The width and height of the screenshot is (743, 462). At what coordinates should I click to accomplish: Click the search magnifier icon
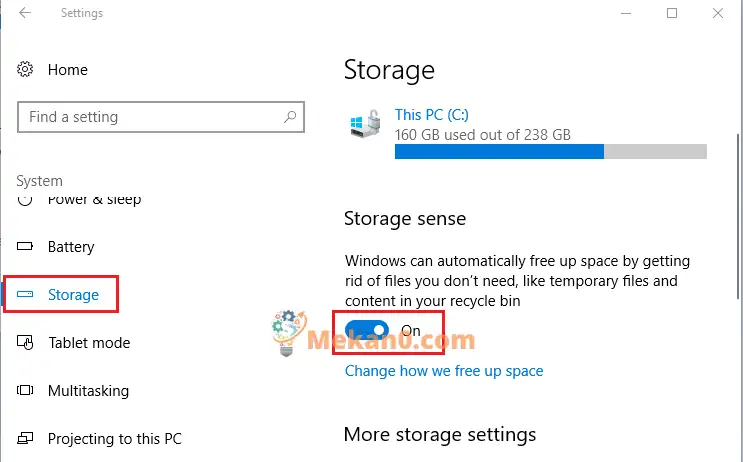290,117
